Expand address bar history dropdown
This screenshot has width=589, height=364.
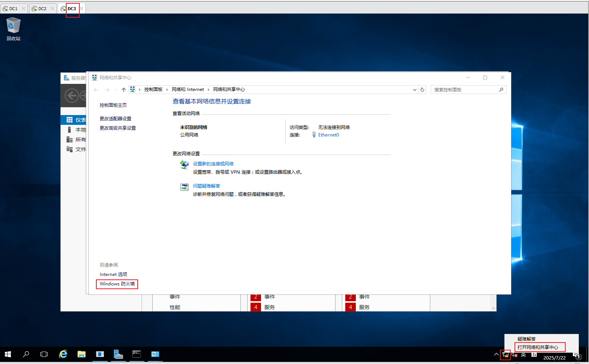click(414, 89)
